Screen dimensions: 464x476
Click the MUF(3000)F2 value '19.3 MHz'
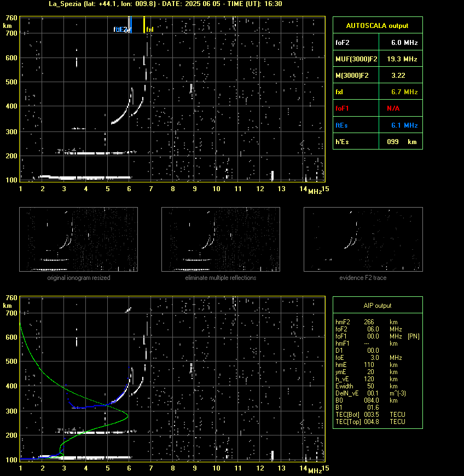(x=402, y=59)
